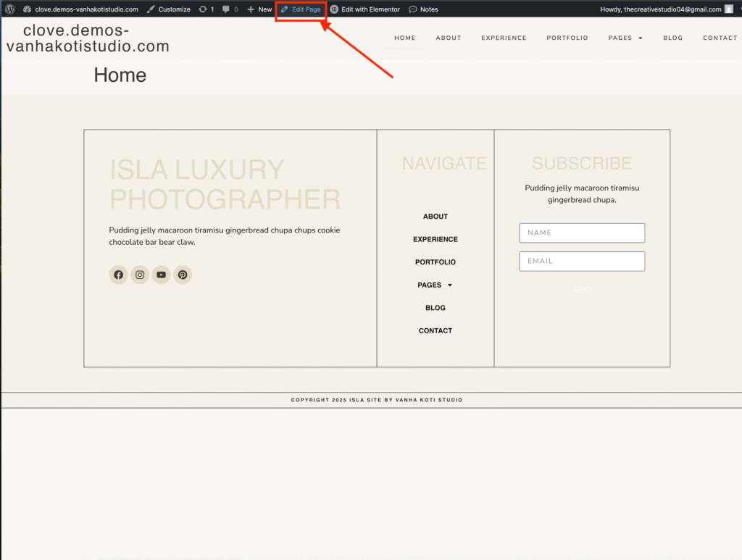
Task: Open the New content menu
Action: click(x=259, y=9)
